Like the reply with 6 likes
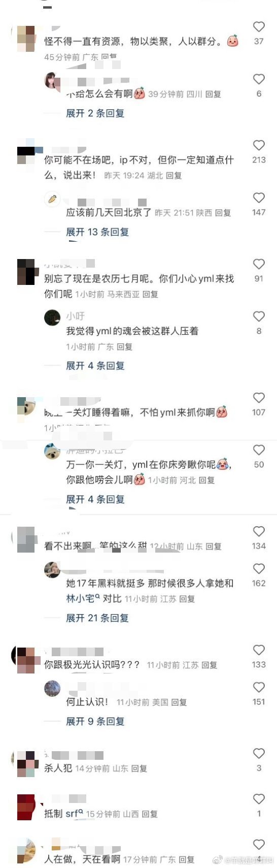Screen dimensions: 277x868 [x=259, y=79]
